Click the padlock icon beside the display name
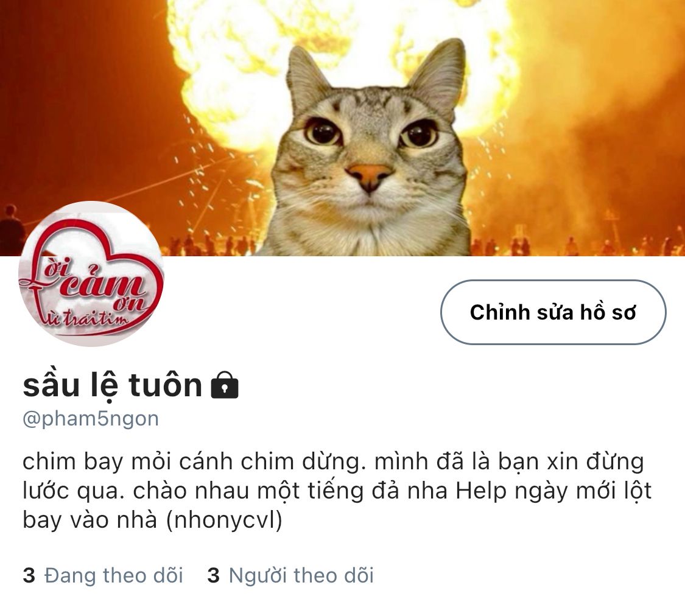685x616 pixels. click(225, 385)
